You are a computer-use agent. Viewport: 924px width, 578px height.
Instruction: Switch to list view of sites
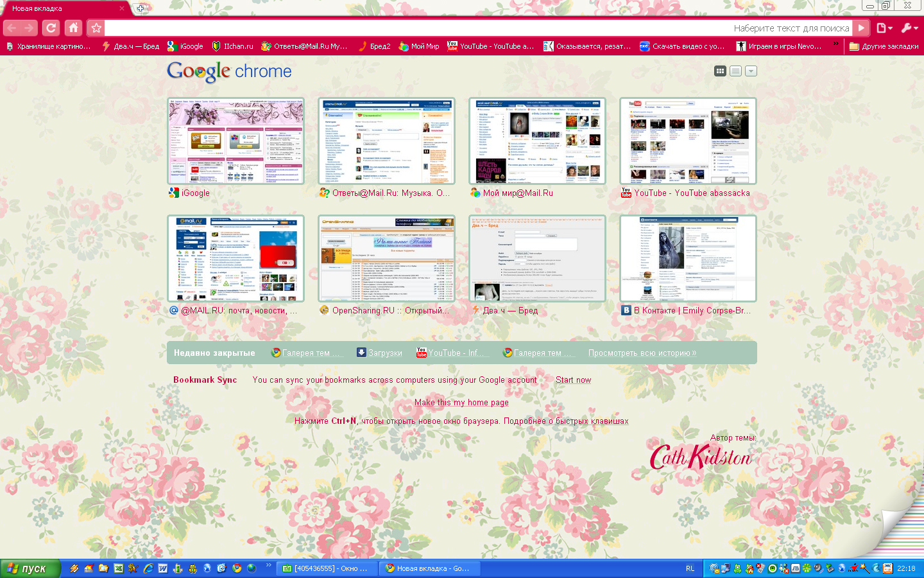tap(735, 71)
